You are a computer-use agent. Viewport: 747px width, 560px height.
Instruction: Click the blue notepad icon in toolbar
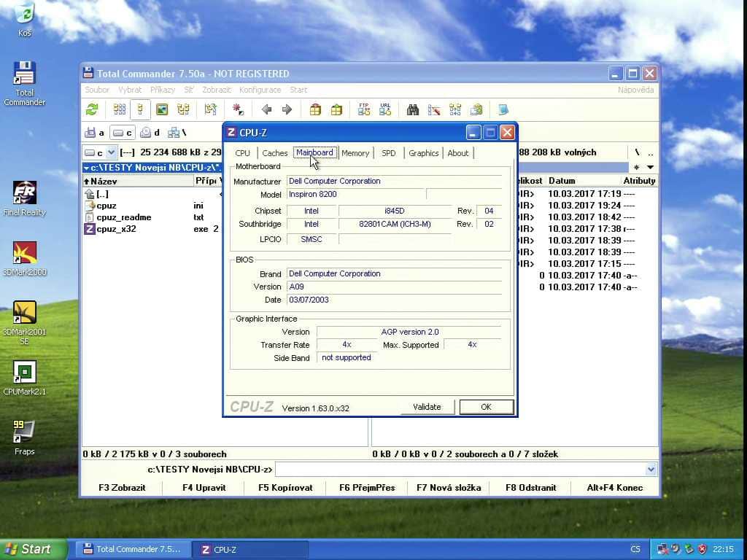[503, 110]
